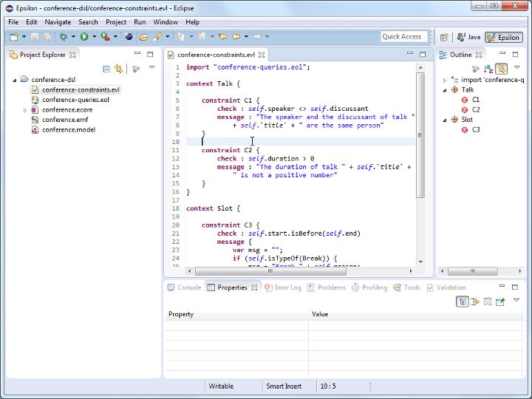Click the Sort alphabetically icon in Outline
532x399 pixels.
(488, 69)
